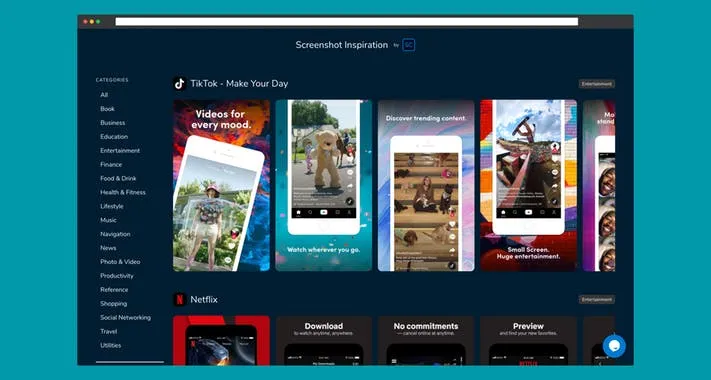Click the 'Screenshot Inspiration' site title
711x380 pixels.
click(342, 45)
